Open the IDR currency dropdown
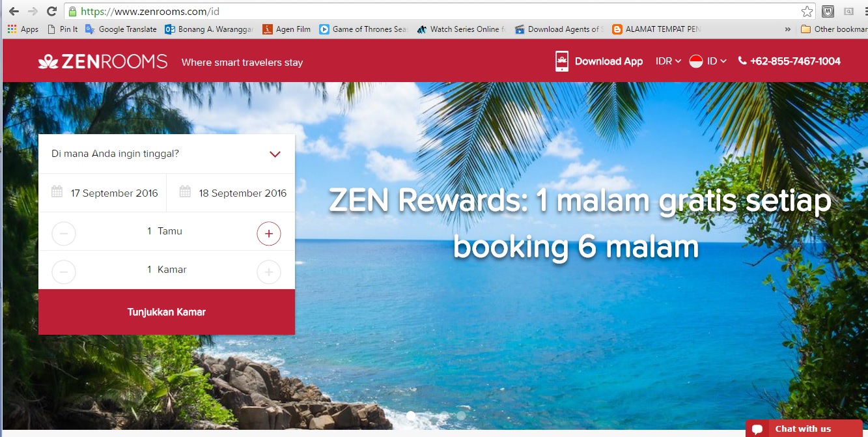This screenshot has height=437, width=868. (668, 61)
